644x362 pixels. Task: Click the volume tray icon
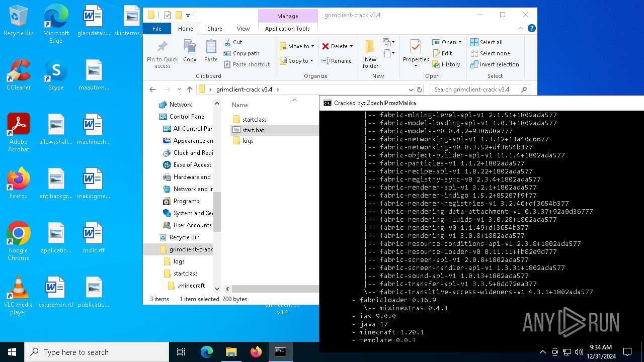(579, 352)
